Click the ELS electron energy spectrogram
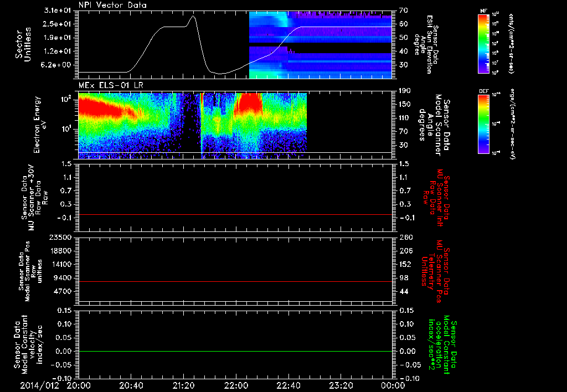567x392 pixels. tap(192, 126)
